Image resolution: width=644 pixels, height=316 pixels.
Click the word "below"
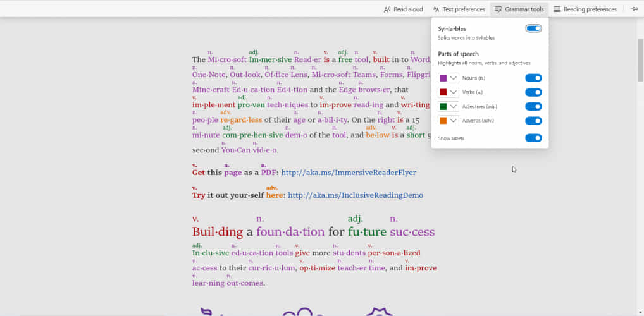pos(378,135)
